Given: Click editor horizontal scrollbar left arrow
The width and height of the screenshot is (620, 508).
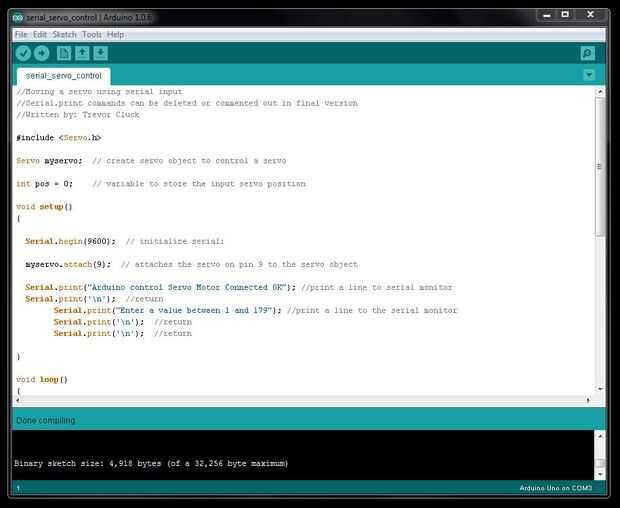Looking at the screenshot, I should click(17, 400).
